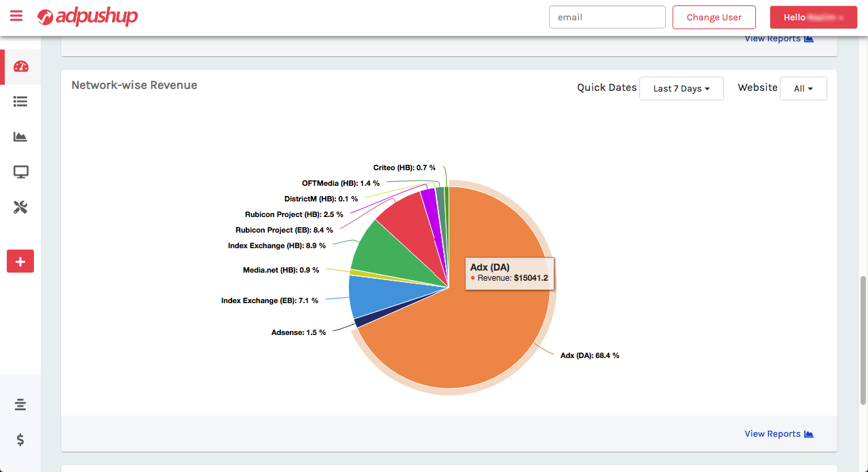Follow the bottom View Reports link
This screenshot has width=868, height=472.
(x=778, y=434)
